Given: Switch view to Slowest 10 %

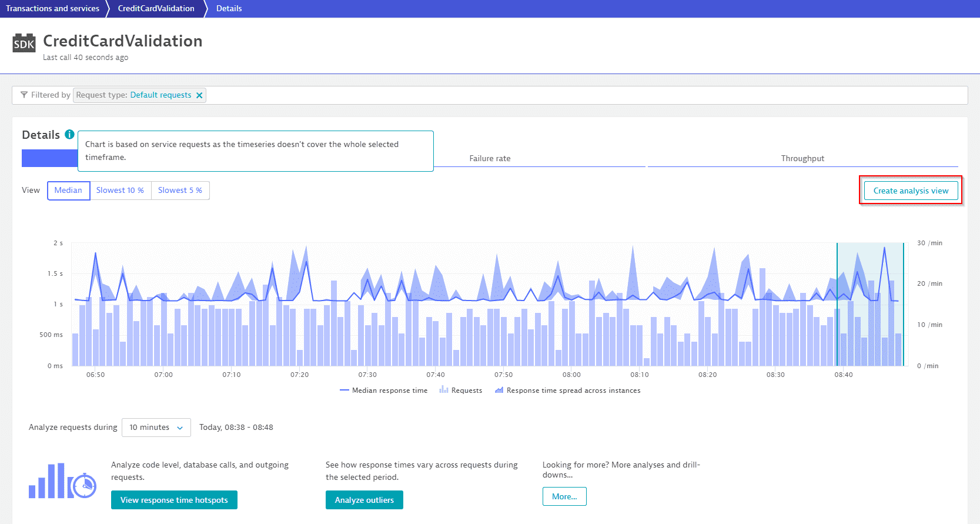Looking at the screenshot, I should pyautogui.click(x=120, y=191).
